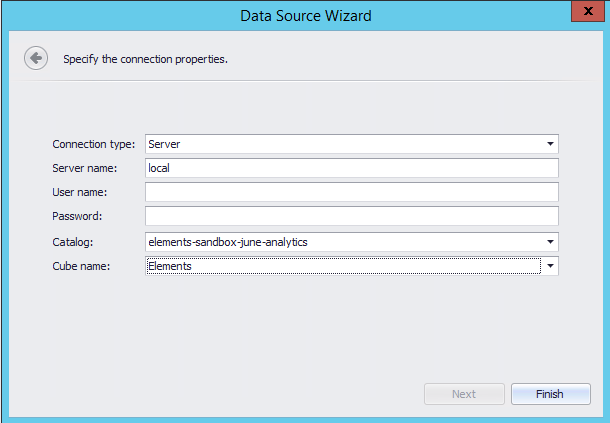Click the 'Data Source Wizard' title bar
Image resolution: width=610 pixels, height=423 pixels.
pos(306,15)
